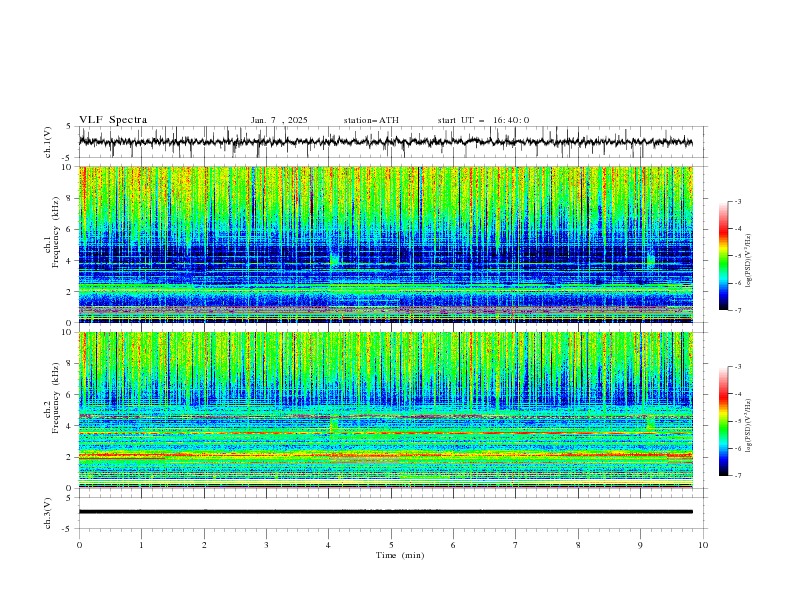Click the time axis tick label "7"
This screenshot has height=612, width=792.
[516, 545]
